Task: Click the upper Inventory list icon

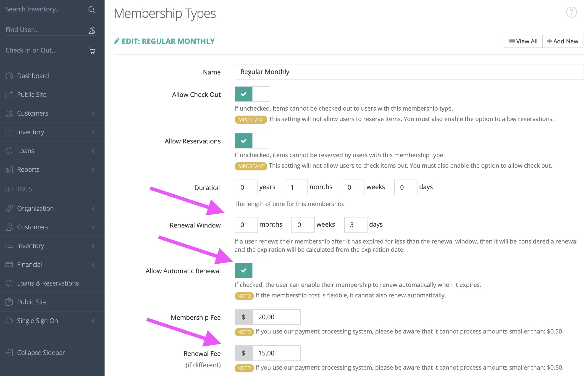Action: (x=9, y=132)
